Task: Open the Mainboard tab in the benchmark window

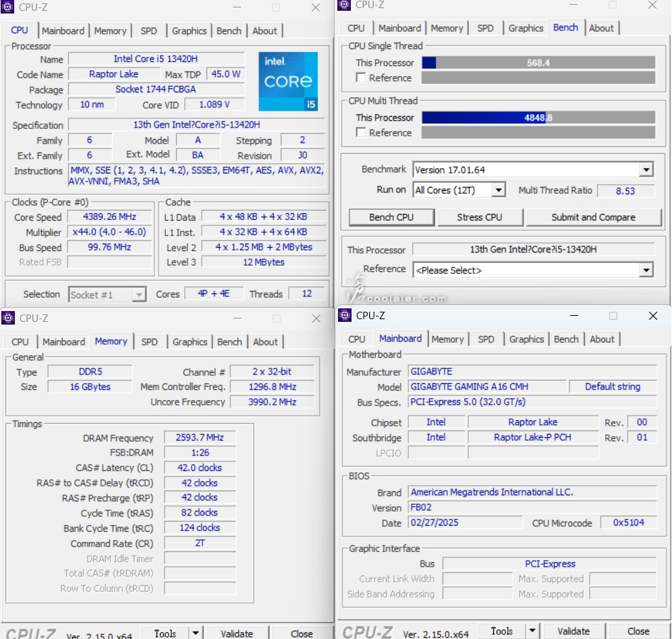Action: coord(399,28)
